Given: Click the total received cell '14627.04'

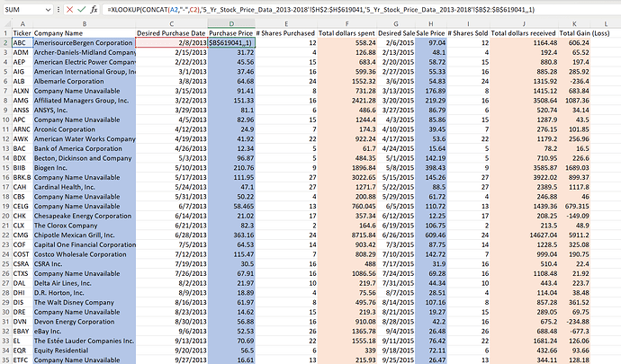Looking at the screenshot, I should pos(523,235).
